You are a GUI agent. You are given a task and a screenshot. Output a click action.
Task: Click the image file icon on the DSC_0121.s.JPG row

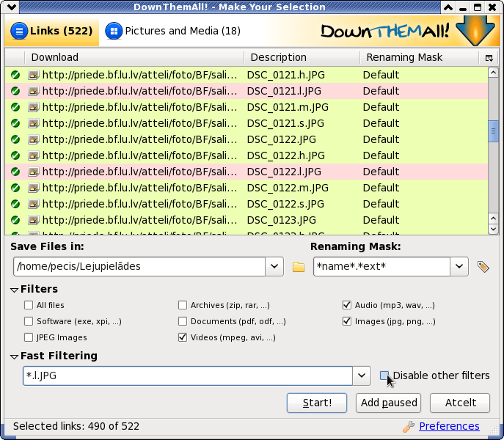(34, 123)
